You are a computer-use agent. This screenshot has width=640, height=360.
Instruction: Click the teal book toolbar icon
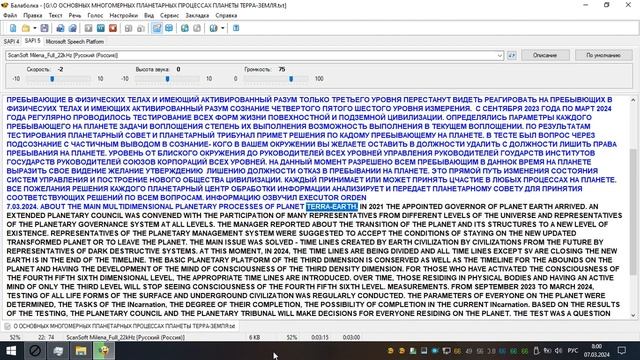tap(184, 28)
